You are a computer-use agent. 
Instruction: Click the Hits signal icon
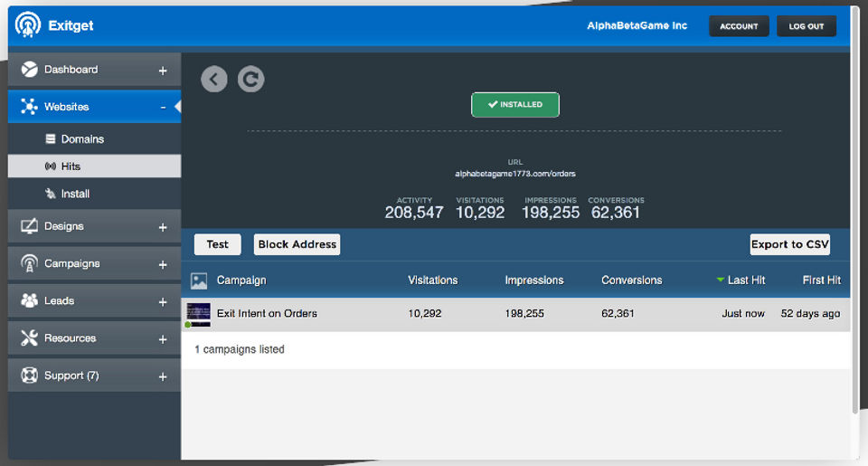click(x=51, y=166)
